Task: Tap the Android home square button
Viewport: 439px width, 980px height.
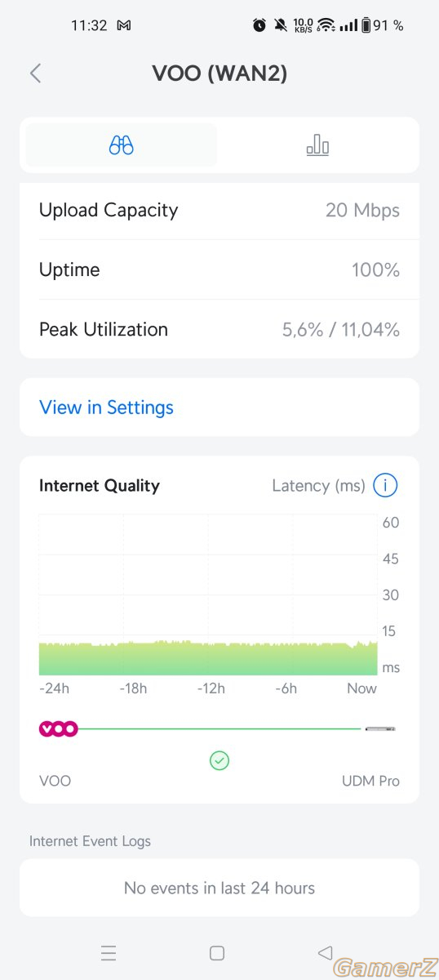Action: pos(217,953)
